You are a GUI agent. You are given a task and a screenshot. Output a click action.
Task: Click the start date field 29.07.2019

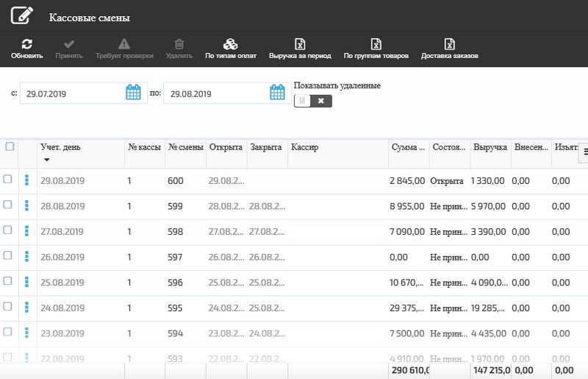72,93
